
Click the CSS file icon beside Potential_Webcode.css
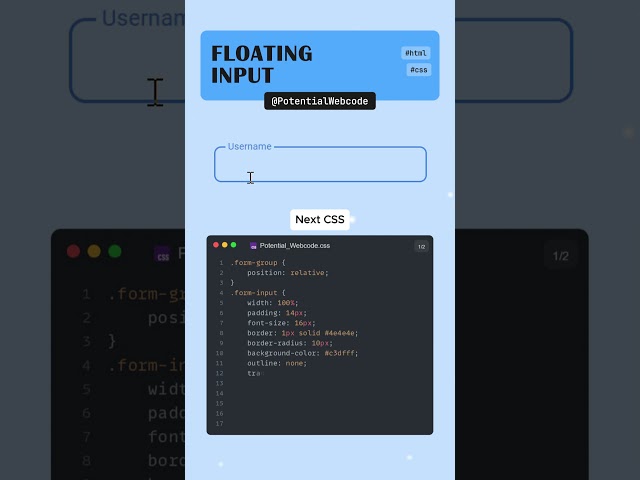coord(253,246)
